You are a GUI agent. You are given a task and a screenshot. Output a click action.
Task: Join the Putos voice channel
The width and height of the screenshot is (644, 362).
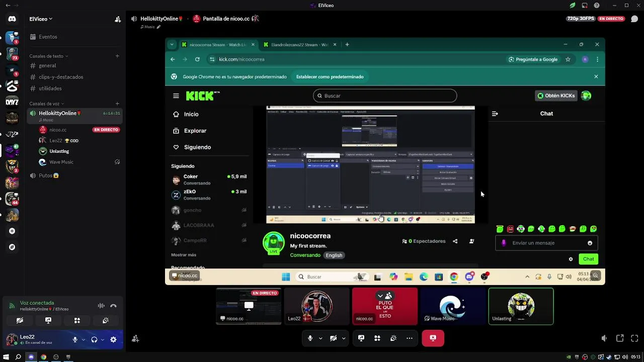(x=74, y=175)
